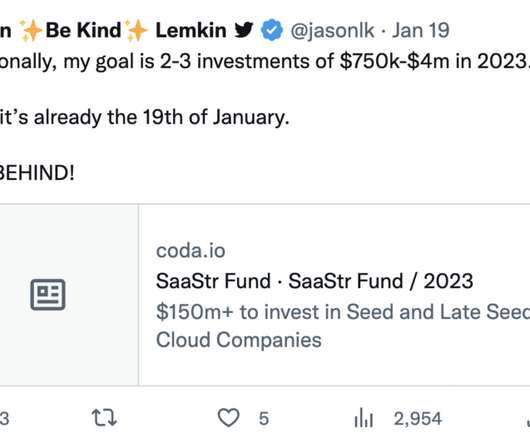Click the 2,954 views count
The height and width of the screenshot is (443, 530).
[x=418, y=419]
